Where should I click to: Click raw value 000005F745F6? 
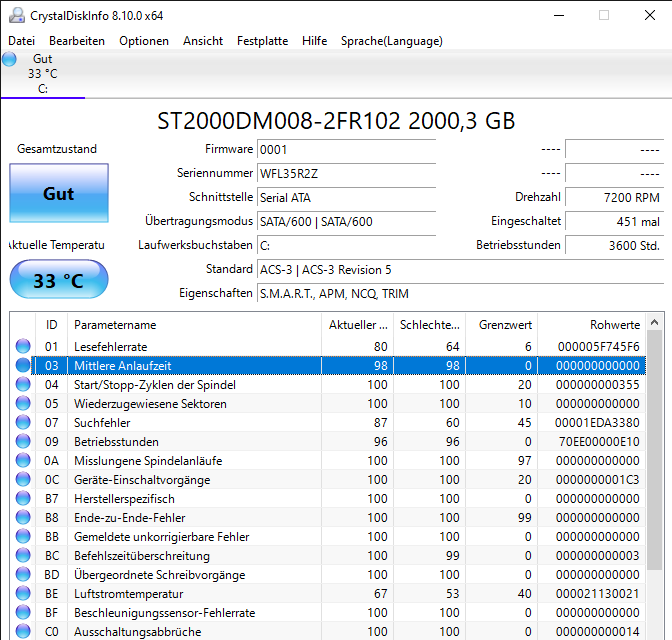point(598,346)
